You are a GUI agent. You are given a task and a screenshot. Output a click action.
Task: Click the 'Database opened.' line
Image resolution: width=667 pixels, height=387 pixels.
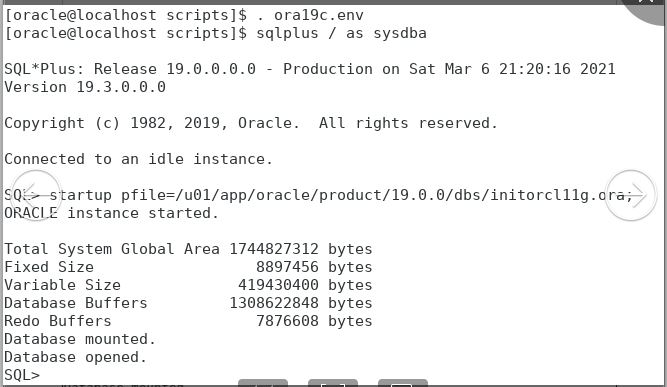(75, 357)
